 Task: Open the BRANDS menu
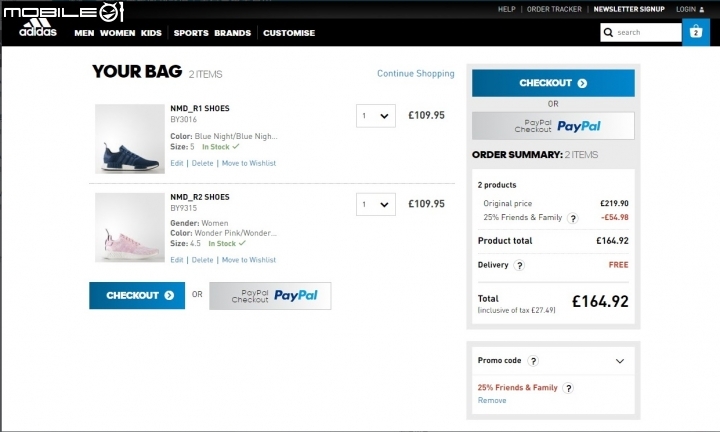coord(232,33)
